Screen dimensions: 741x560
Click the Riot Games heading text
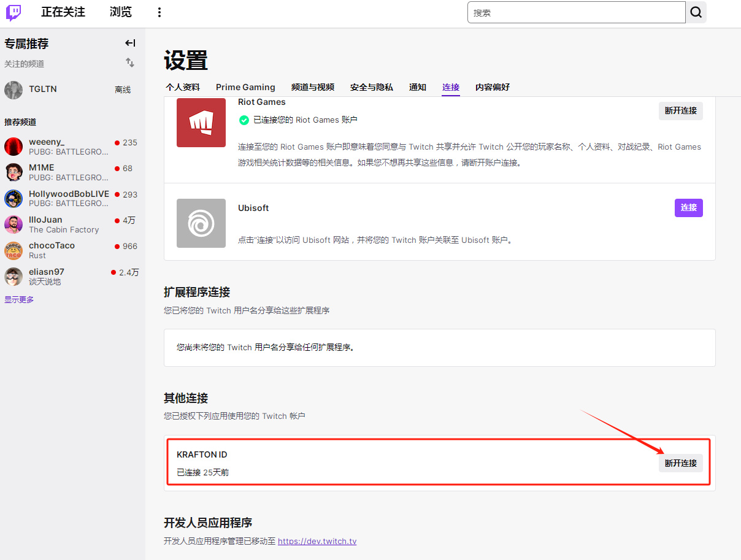(x=262, y=102)
